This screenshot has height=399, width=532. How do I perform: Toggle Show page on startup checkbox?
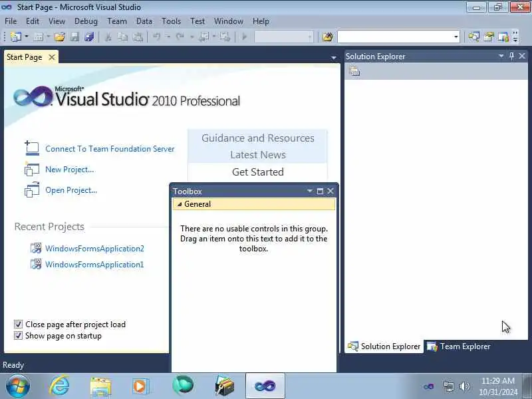click(18, 336)
